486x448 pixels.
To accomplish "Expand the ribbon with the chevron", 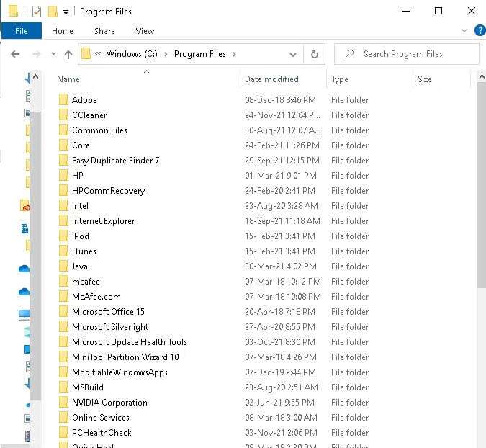I will pos(464,30).
